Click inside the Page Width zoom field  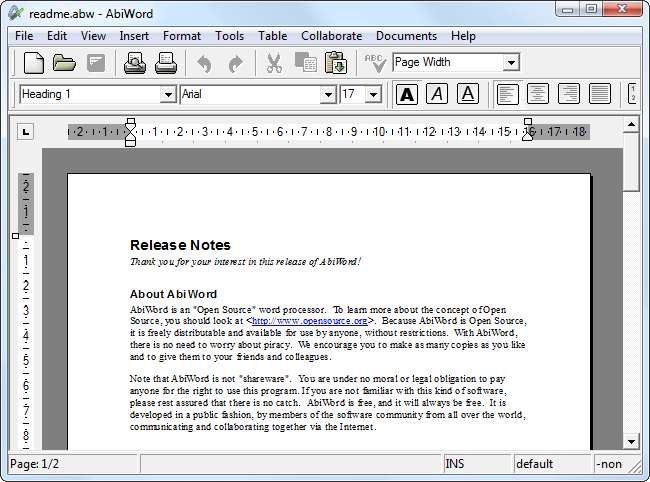click(x=448, y=63)
